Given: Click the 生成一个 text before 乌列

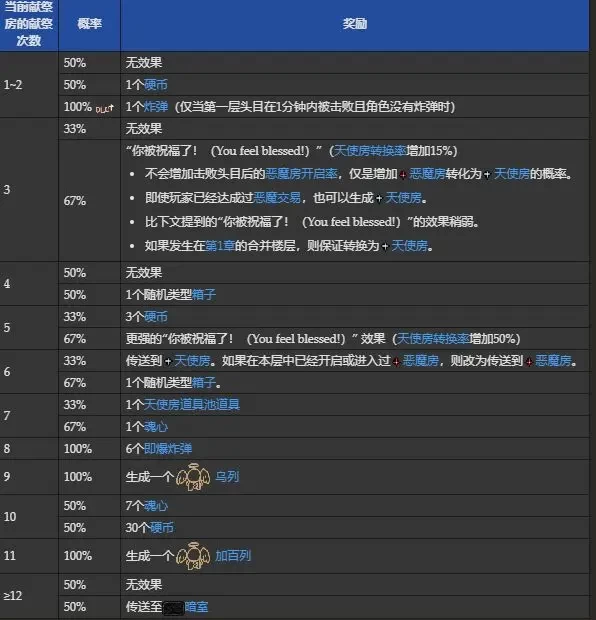Looking at the screenshot, I should click(149, 477).
